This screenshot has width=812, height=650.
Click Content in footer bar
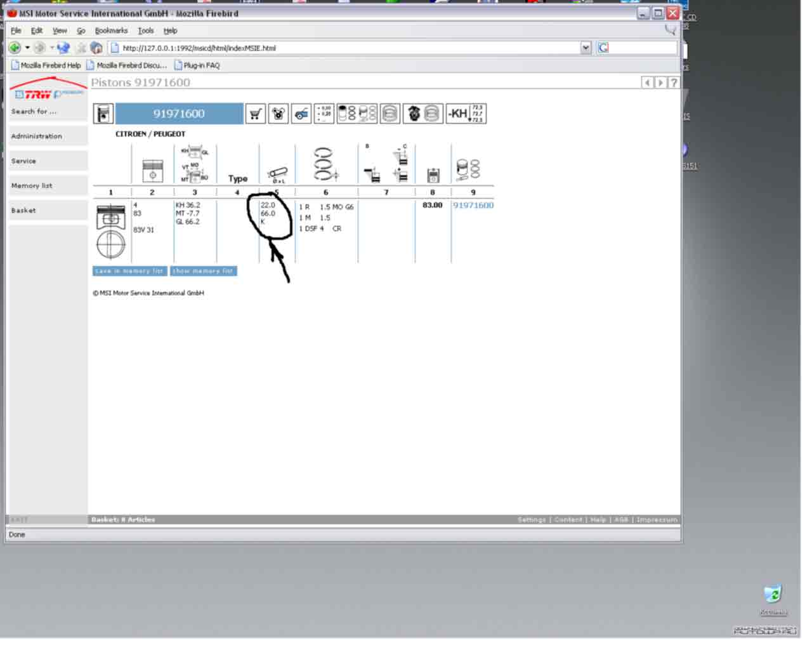[x=568, y=520]
